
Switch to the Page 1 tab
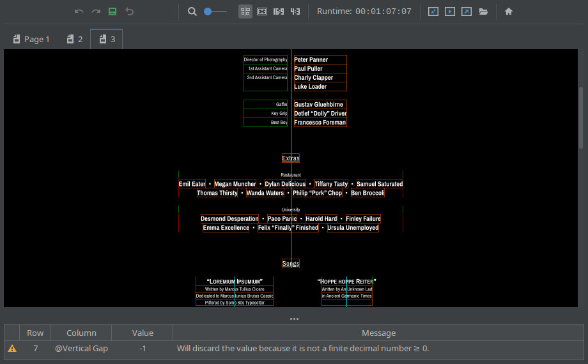tap(31, 40)
